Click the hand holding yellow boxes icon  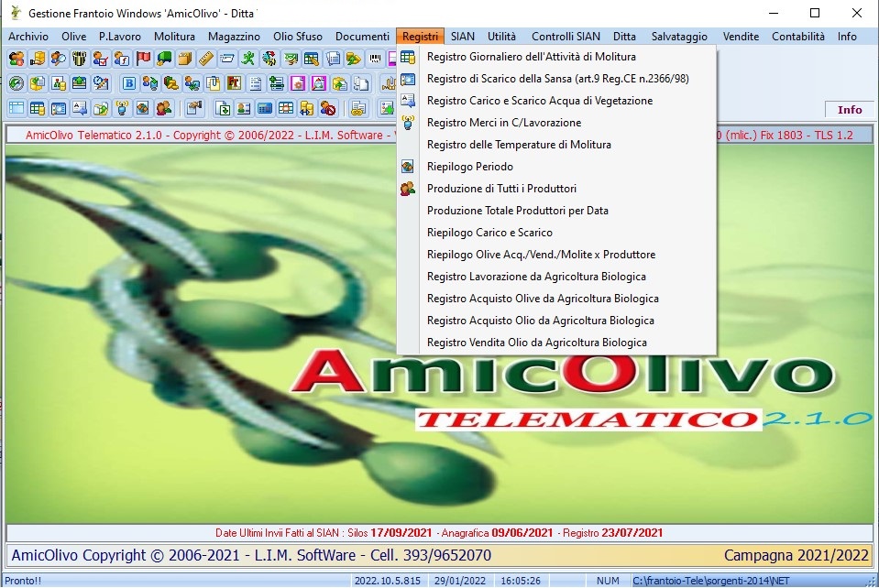click(38, 59)
